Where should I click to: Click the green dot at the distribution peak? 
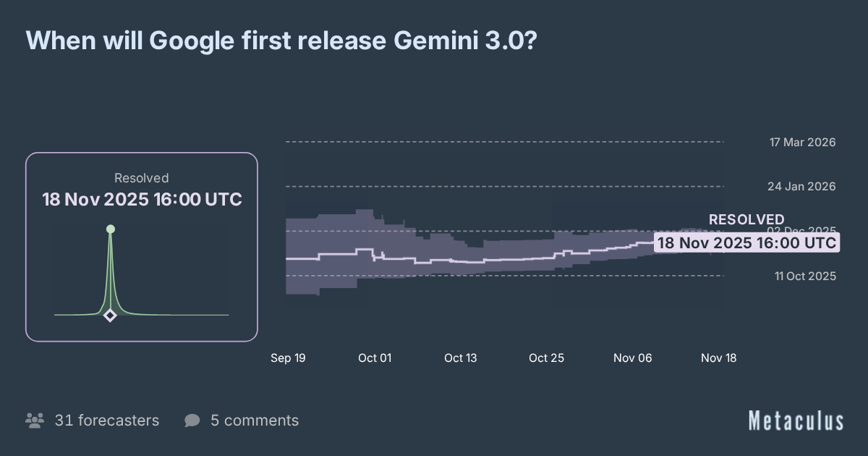tap(111, 229)
